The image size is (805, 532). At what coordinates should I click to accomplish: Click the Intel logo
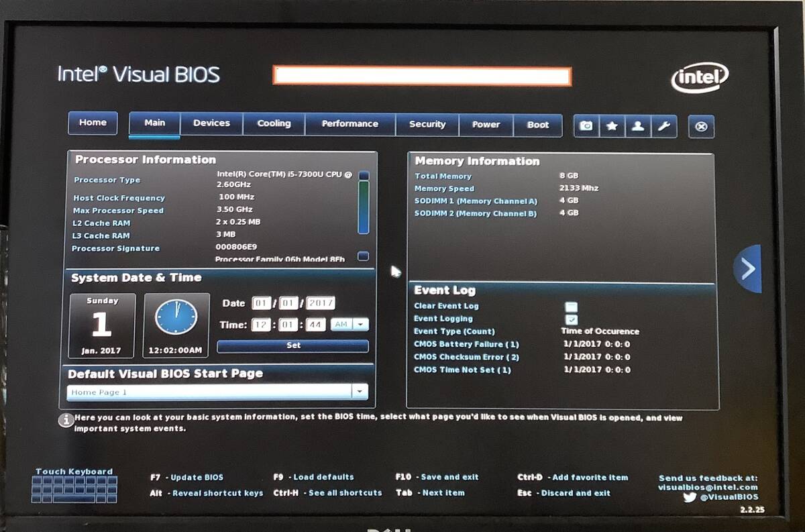pos(700,78)
